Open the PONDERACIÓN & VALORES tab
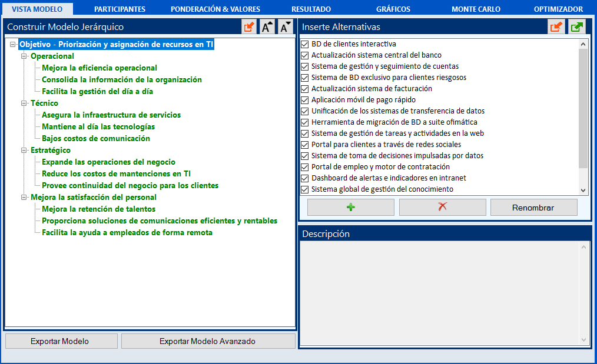Image resolution: width=597 pixels, height=364 pixels. coord(215,9)
